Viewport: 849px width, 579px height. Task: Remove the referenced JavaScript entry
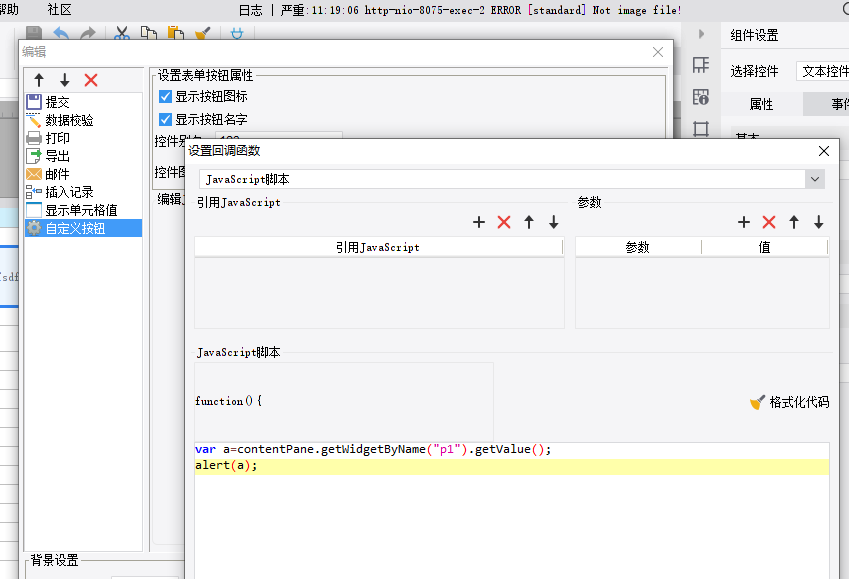(504, 222)
